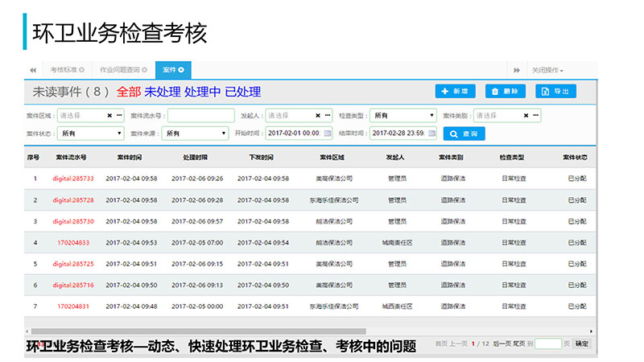644x362 pixels.
Task: Sort by 下发时间 column header
Action: click(261, 157)
